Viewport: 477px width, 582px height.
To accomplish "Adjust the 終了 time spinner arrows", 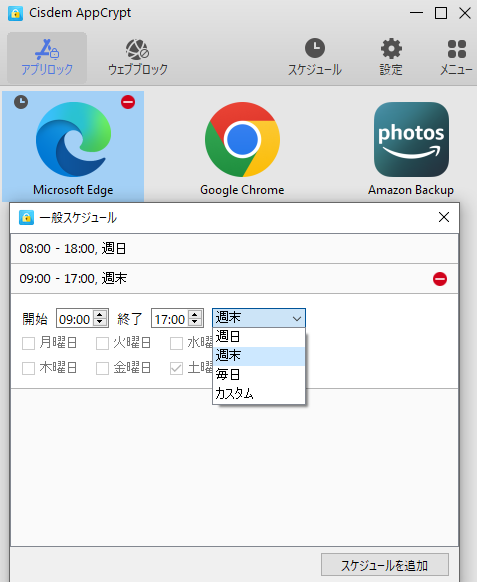I will tap(195, 318).
